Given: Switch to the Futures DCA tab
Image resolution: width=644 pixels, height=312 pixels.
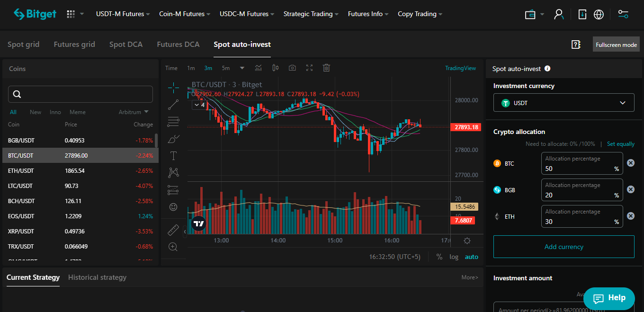Looking at the screenshot, I should tap(178, 45).
